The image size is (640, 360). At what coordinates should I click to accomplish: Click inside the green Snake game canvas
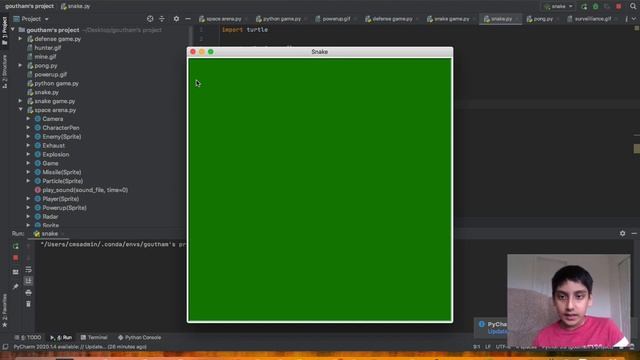[x=320, y=190]
